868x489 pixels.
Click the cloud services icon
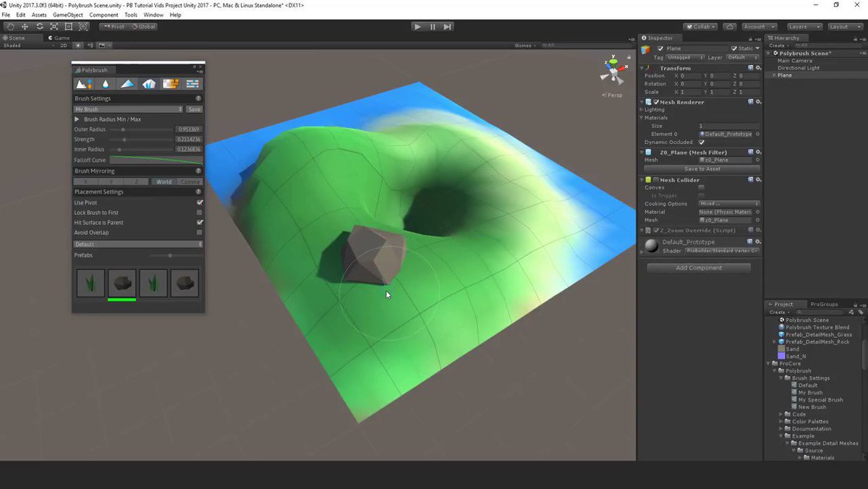coord(730,27)
